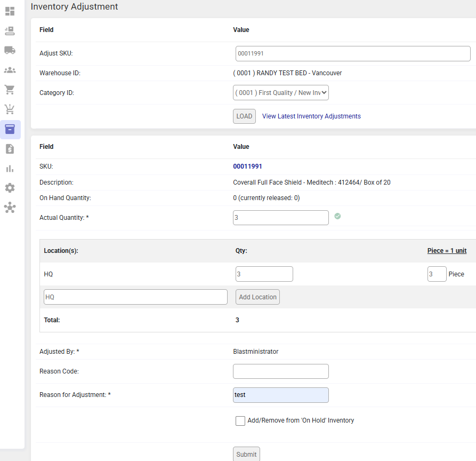Expand the Category ID dropdown
The image size is (476, 461).
point(281,93)
